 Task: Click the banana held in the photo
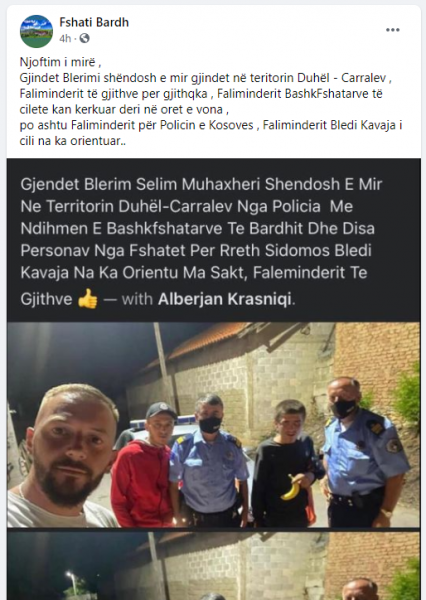point(291,488)
